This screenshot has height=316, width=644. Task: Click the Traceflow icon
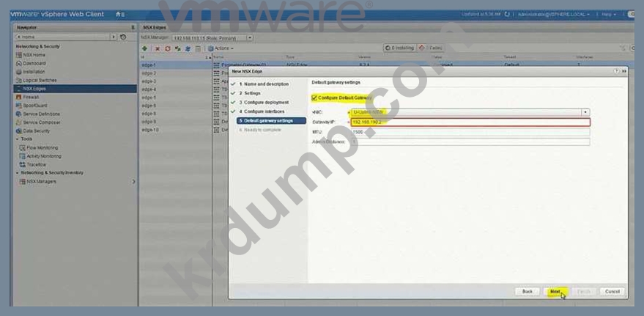(23, 164)
